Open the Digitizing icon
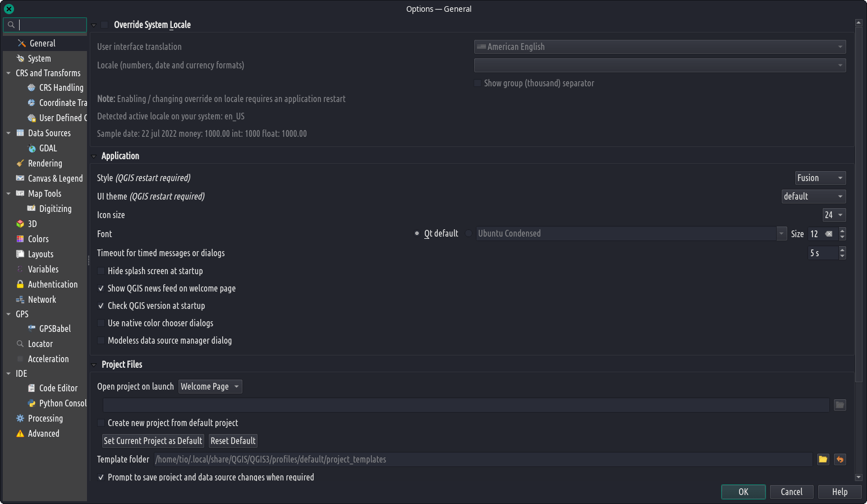The width and height of the screenshot is (867, 504). coord(31,209)
